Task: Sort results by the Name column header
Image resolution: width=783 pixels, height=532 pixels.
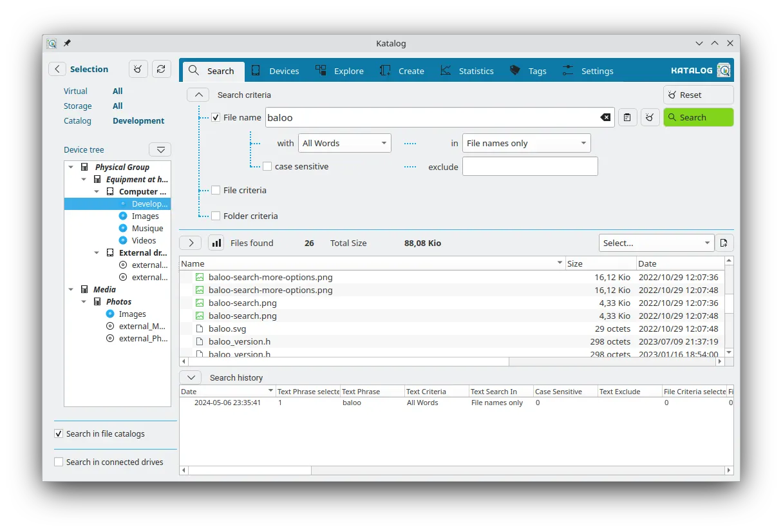Action: point(372,263)
